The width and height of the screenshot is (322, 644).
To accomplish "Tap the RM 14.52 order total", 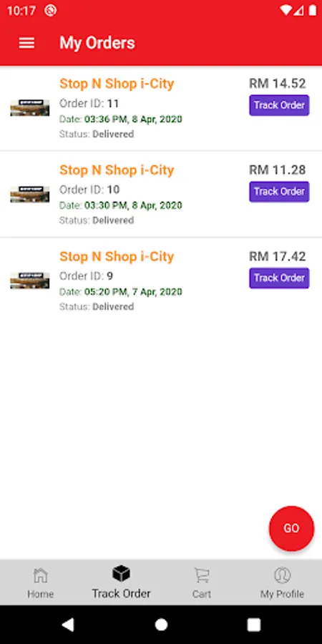I will (278, 84).
